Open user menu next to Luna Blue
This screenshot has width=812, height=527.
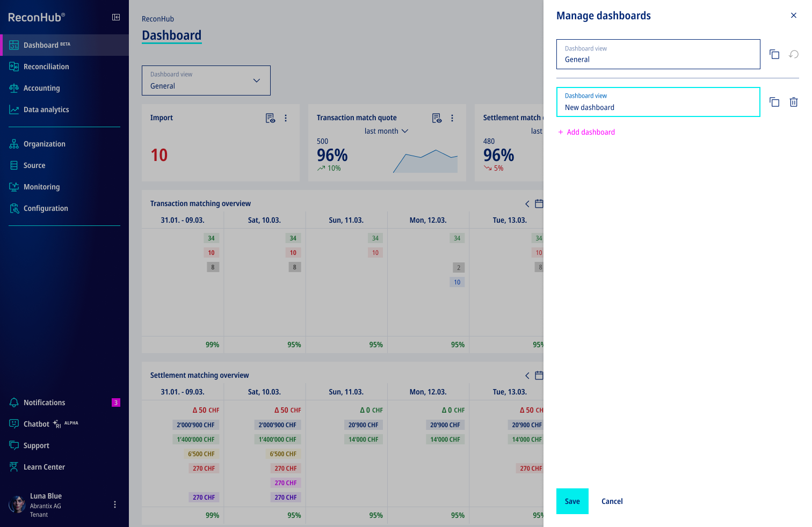(115, 504)
